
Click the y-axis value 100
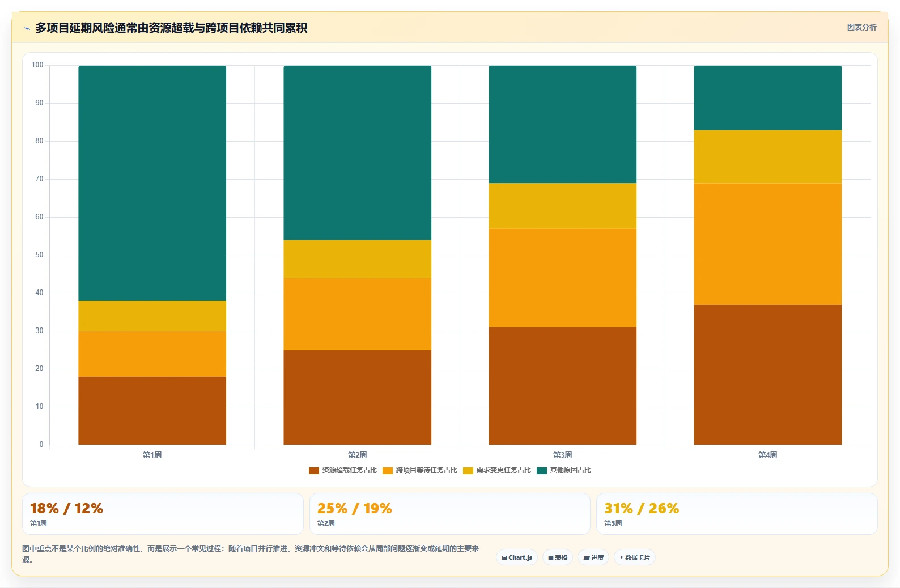37,65
